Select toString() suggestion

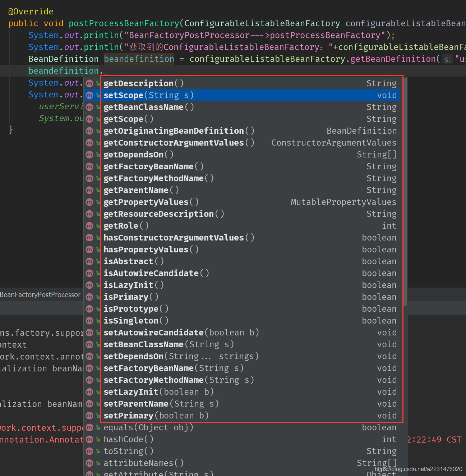click(x=243, y=451)
